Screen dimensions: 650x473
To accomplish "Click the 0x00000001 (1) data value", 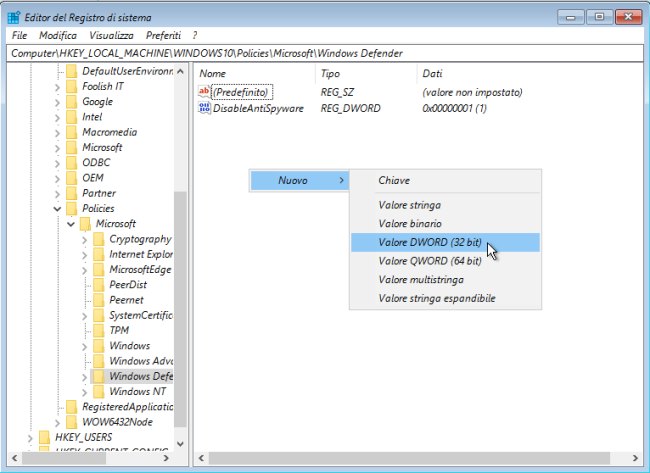I will point(454,108).
